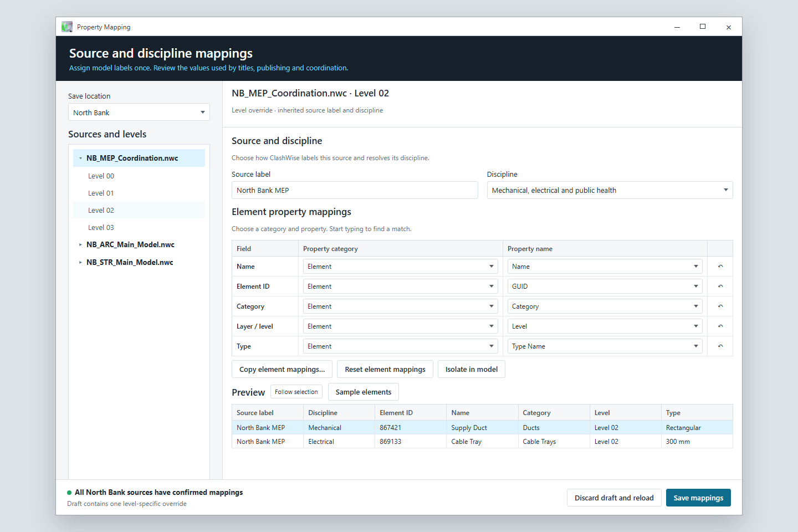Reset the Element ID row mapping
The height and width of the screenshot is (532, 798).
[720, 287]
